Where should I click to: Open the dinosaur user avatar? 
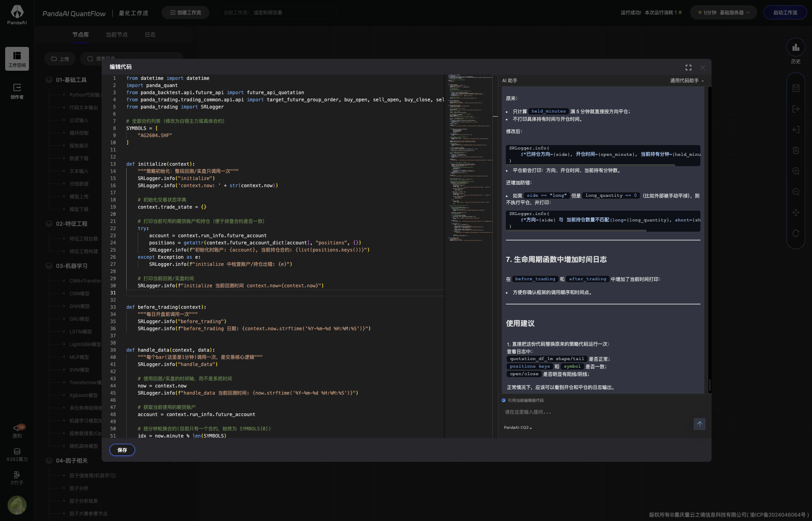(x=17, y=505)
